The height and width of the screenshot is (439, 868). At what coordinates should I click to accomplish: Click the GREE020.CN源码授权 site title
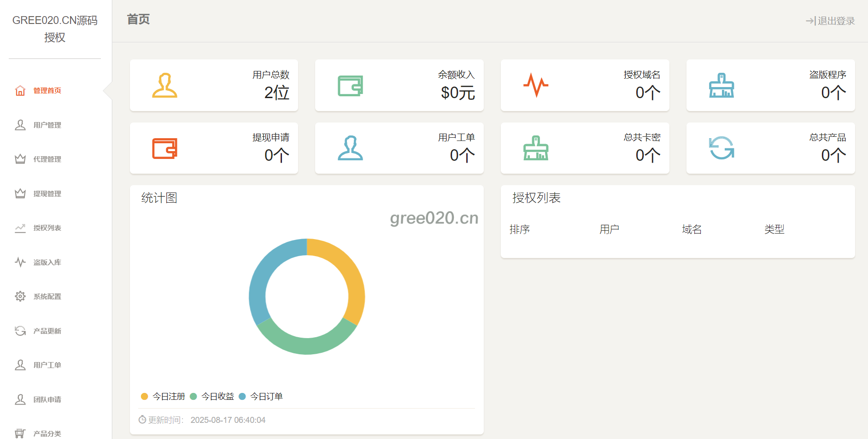pyautogui.click(x=55, y=29)
